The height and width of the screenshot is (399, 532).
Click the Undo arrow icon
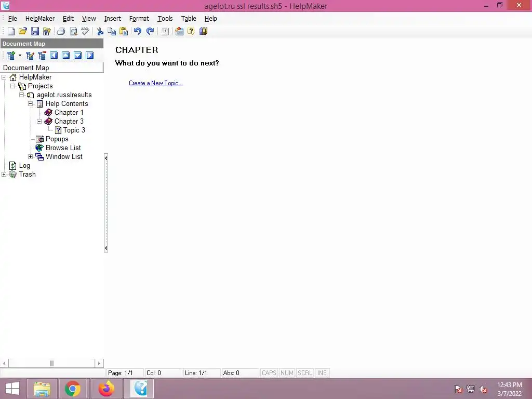point(137,31)
